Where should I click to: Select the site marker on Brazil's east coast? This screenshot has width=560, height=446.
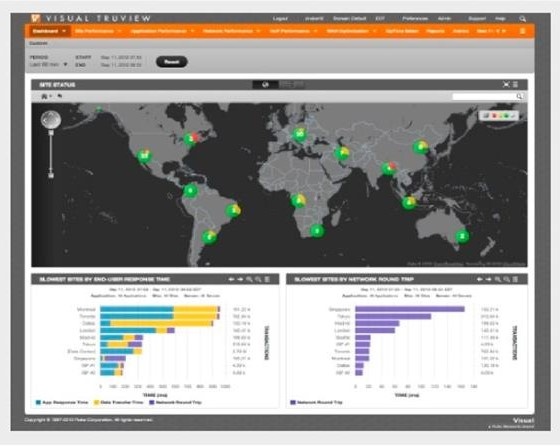233,210
